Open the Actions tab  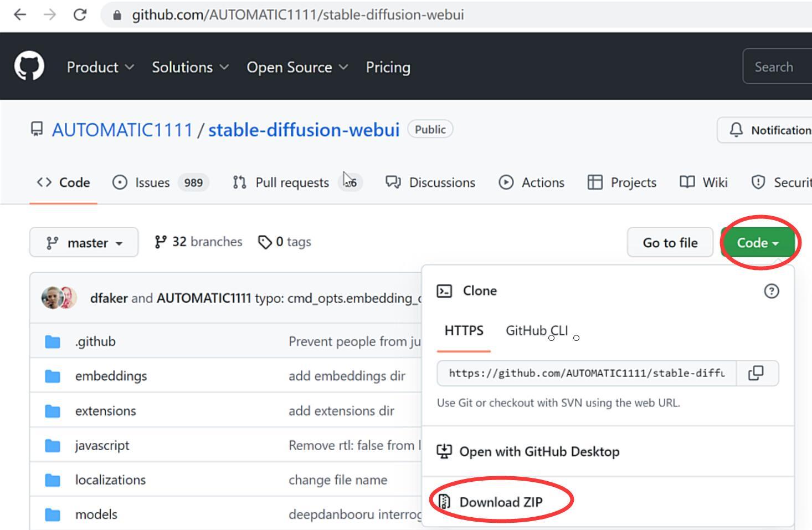click(x=531, y=182)
